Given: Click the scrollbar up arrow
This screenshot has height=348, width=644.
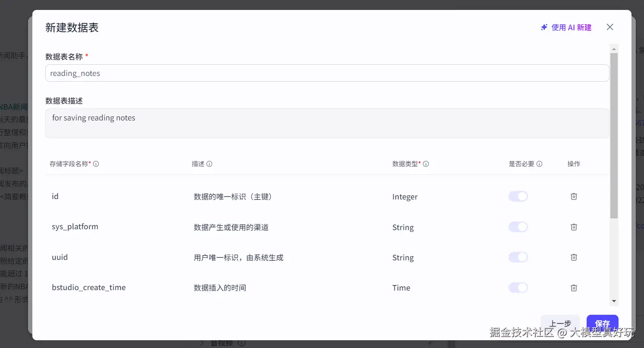Looking at the screenshot, I should tap(614, 48).
